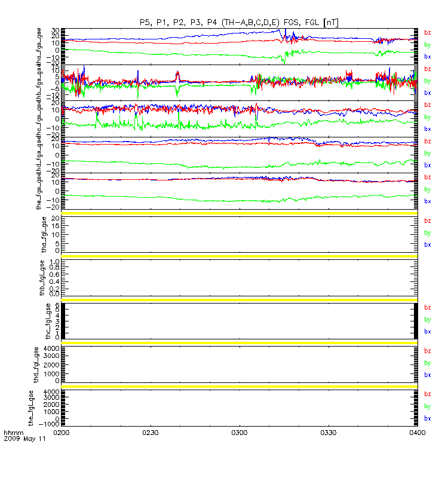Image resolution: width=448 pixels, height=478 pixels.
Task: Select the by legend label of the the_fgs_gse panel
Action: (428, 189)
